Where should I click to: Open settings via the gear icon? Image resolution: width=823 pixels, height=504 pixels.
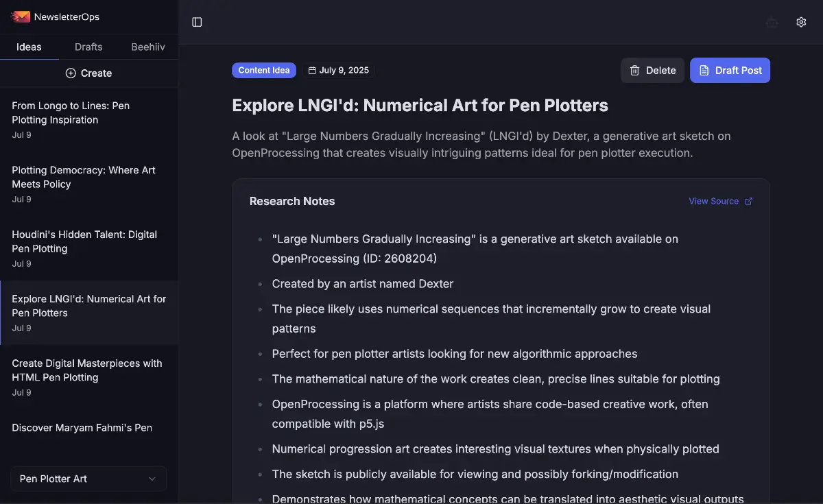click(801, 22)
